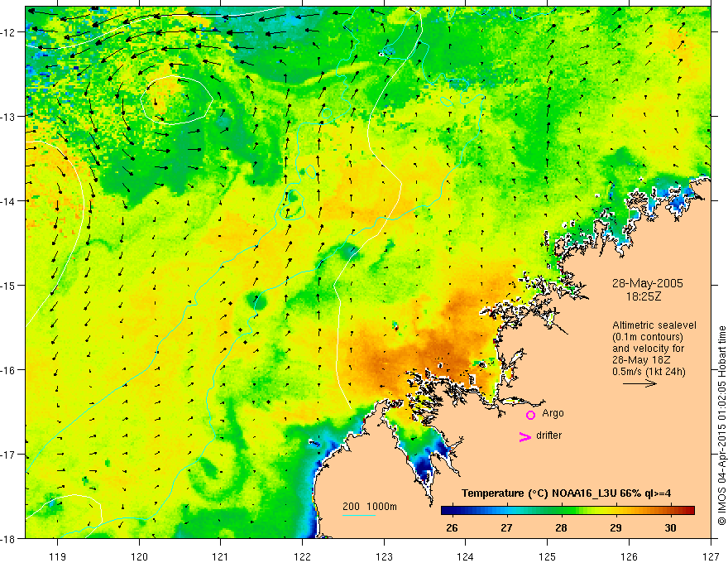Click the "200 1000m" depth contour label
This screenshot has width=728, height=563.
click(x=370, y=507)
